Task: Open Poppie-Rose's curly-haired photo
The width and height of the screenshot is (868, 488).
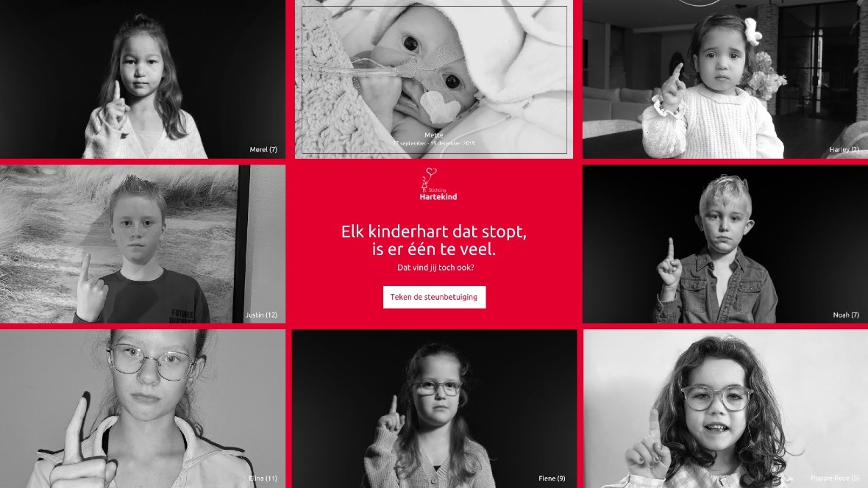Action: point(725,409)
